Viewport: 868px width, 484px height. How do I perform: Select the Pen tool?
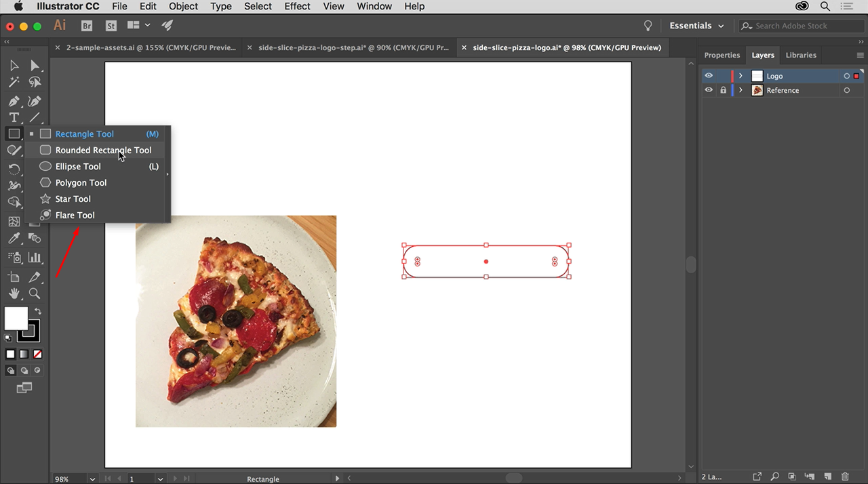[x=14, y=101]
